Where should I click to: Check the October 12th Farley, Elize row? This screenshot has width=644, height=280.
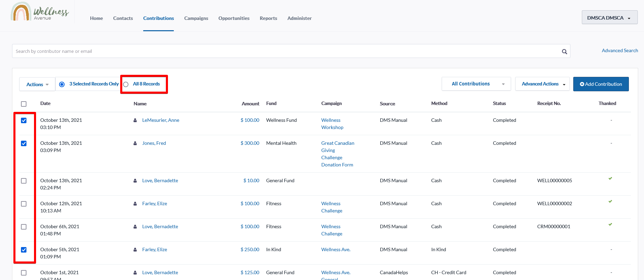pos(24,204)
